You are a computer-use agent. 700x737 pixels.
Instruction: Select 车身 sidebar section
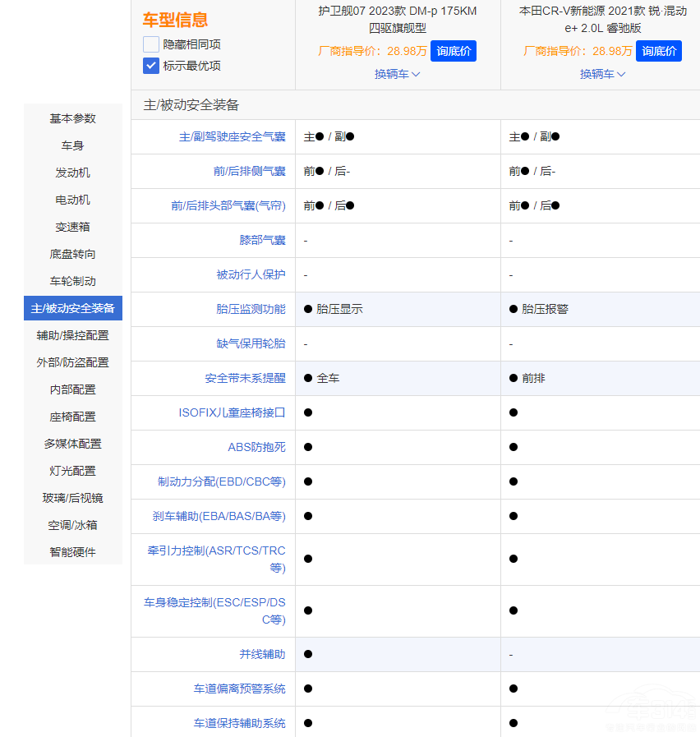73,145
